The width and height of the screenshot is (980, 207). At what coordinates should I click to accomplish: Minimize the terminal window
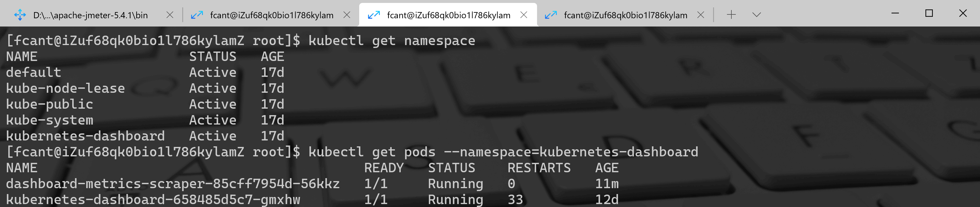pos(895,14)
